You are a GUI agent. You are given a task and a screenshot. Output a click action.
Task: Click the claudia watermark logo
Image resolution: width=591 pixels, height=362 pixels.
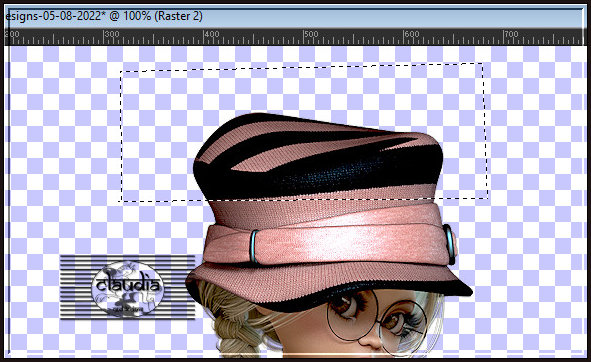click(x=127, y=288)
